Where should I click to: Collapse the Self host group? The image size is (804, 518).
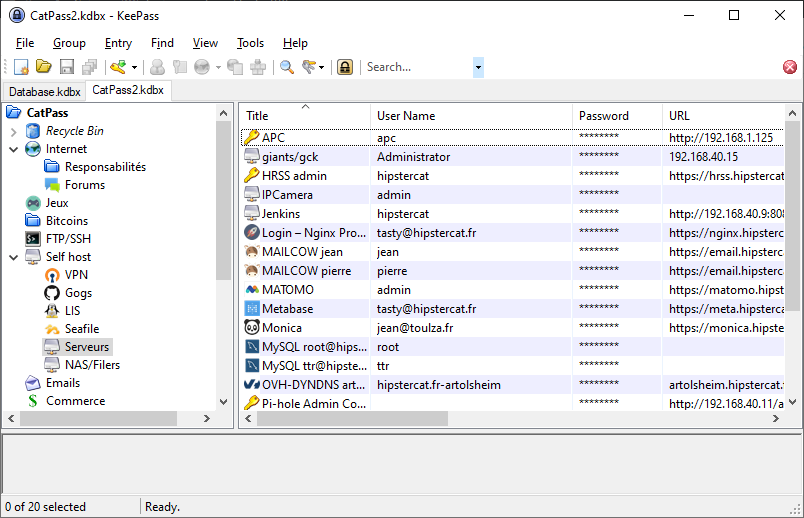tap(14, 257)
